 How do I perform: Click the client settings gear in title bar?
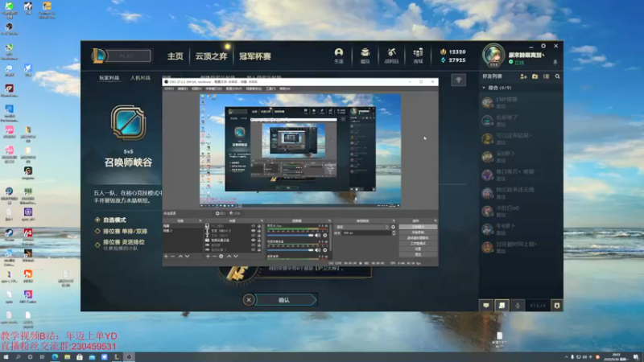543,46
